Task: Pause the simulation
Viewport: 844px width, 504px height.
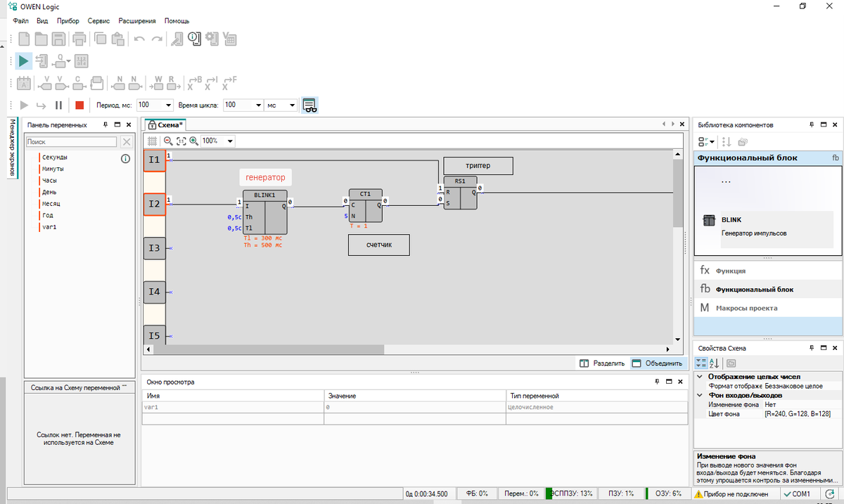Action: (59, 105)
